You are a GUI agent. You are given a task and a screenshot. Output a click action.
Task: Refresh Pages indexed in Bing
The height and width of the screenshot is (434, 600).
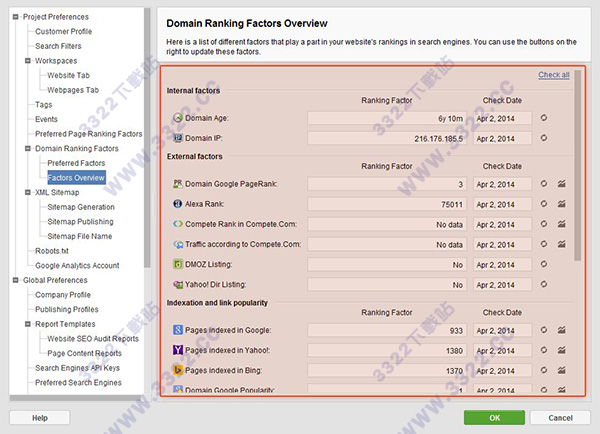544,370
